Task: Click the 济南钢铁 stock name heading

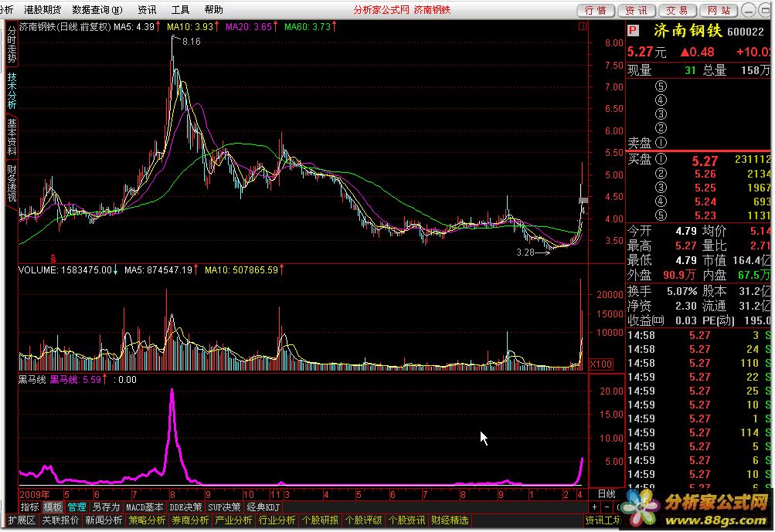Action: point(688,31)
